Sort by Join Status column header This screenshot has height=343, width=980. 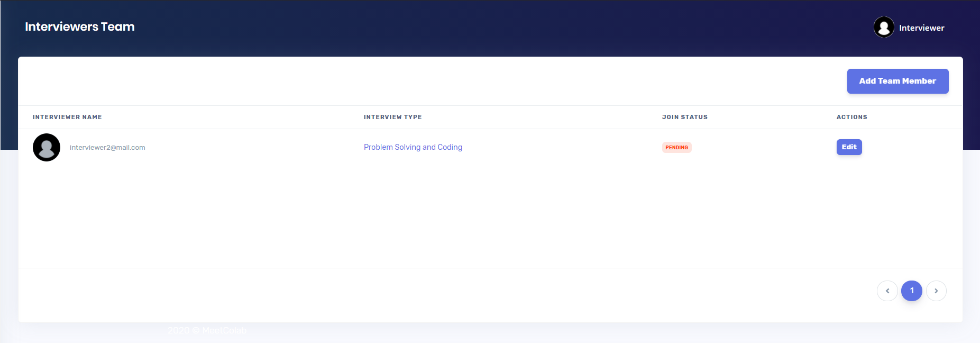(684, 117)
